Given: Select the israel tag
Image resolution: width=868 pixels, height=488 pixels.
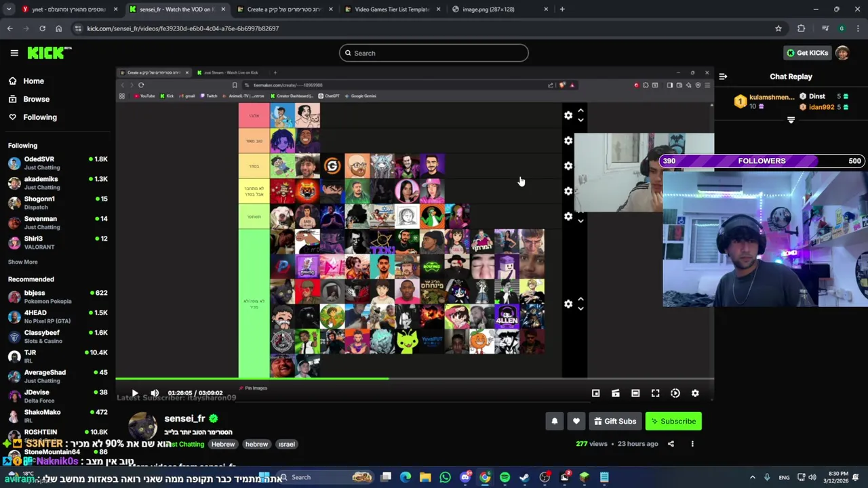Looking at the screenshot, I should pyautogui.click(x=287, y=445).
